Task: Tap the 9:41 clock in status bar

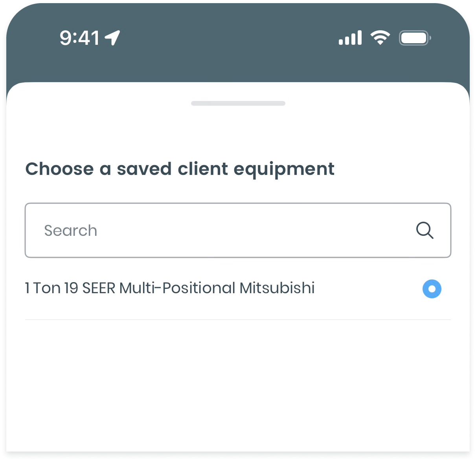Action: point(79,38)
